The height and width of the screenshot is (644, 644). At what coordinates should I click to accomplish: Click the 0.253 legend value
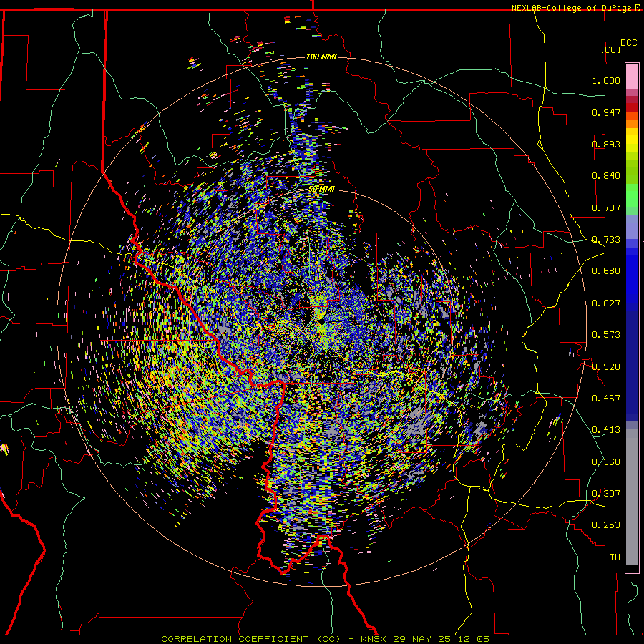pos(606,525)
